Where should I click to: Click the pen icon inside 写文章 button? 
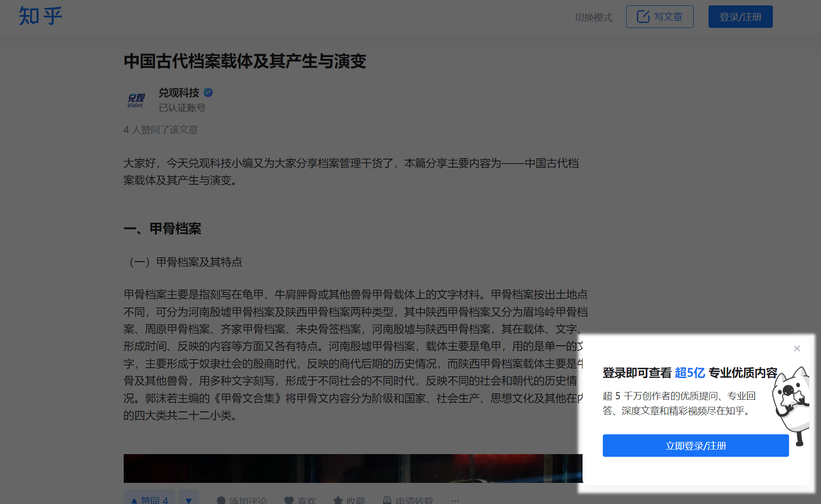[642, 16]
